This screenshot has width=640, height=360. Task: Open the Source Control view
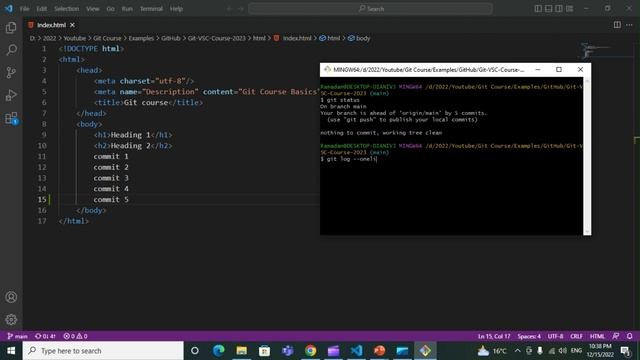(x=11, y=73)
